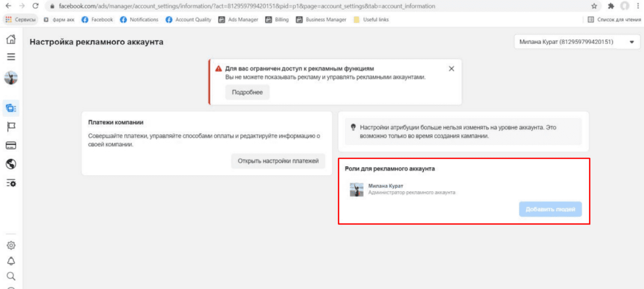The height and width of the screenshot is (289, 644).
Task: Open the Сервисы apps bookmark
Action: click(20, 20)
